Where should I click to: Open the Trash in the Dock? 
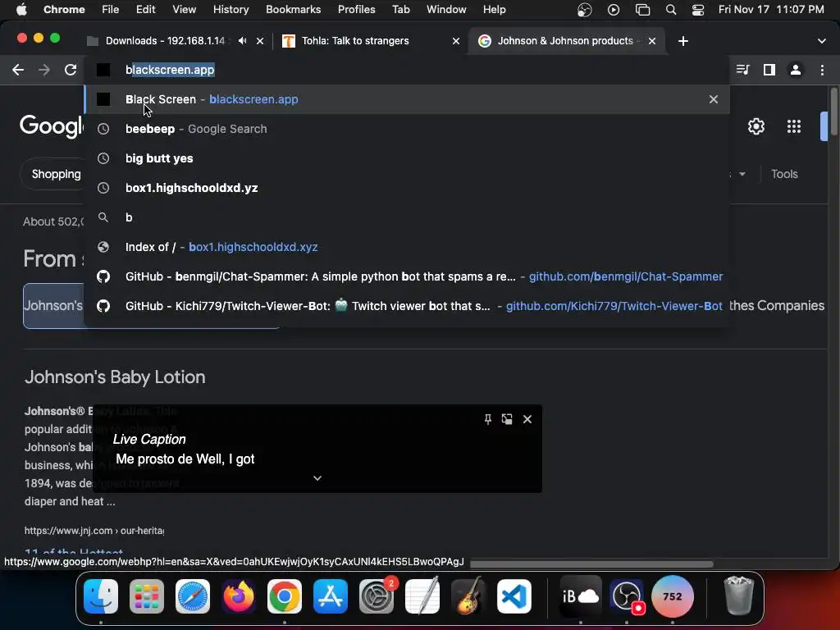click(739, 596)
